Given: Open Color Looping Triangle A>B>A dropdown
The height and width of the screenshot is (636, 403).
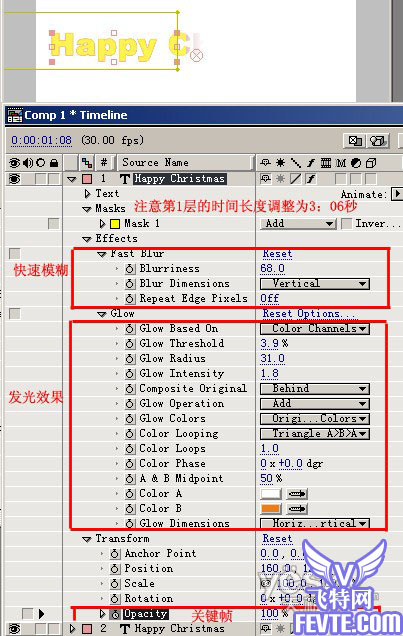Looking at the screenshot, I should pyautogui.click(x=315, y=434).
